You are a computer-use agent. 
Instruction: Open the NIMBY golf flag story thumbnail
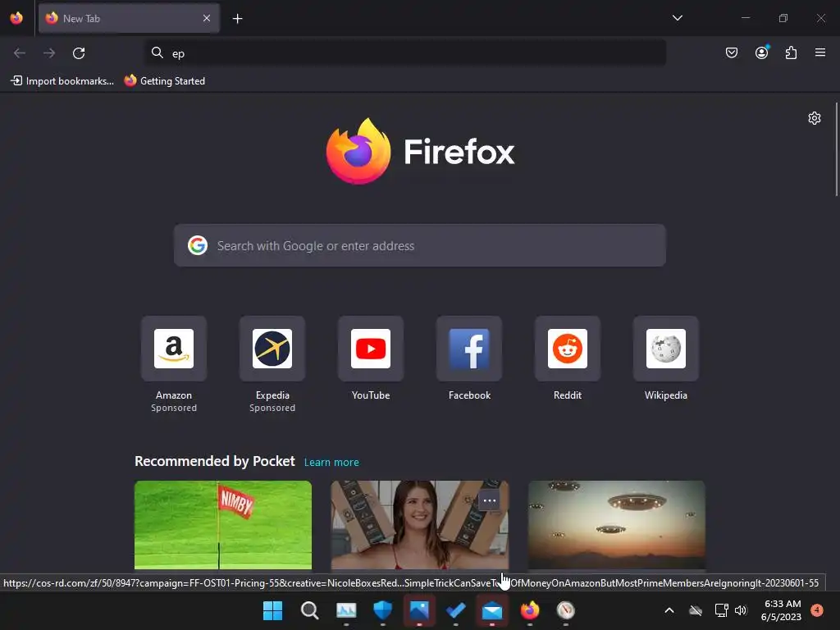[223, 525]
